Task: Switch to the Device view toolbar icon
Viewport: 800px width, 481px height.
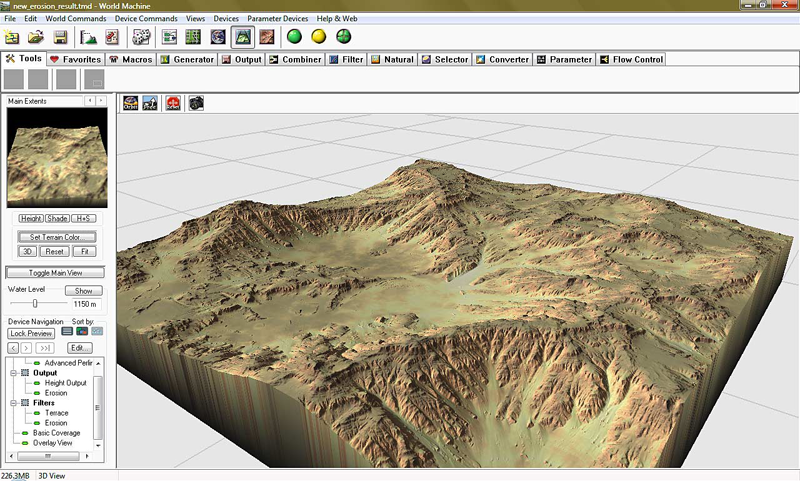Action: pos(169,37)
